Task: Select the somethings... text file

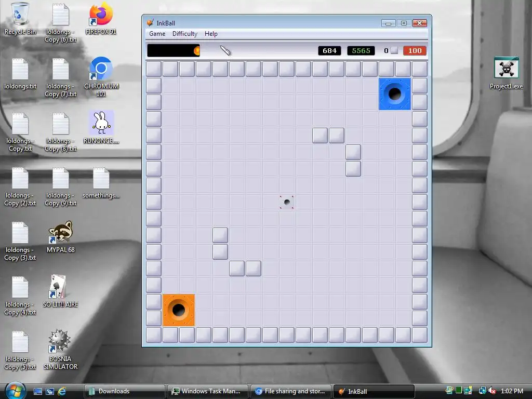Action: point(101,183)
